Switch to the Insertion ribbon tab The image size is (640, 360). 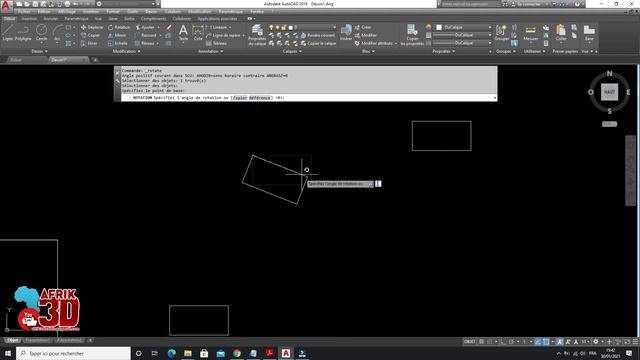(29, 19)
